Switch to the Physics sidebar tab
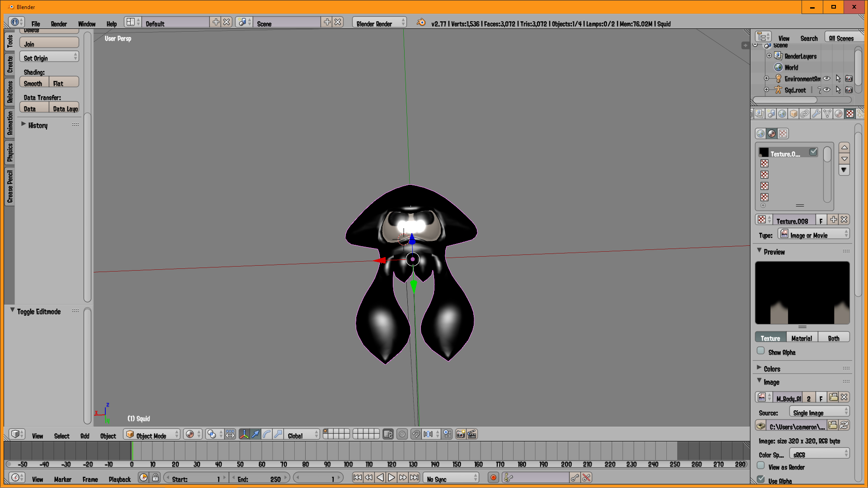 point(10,153)
